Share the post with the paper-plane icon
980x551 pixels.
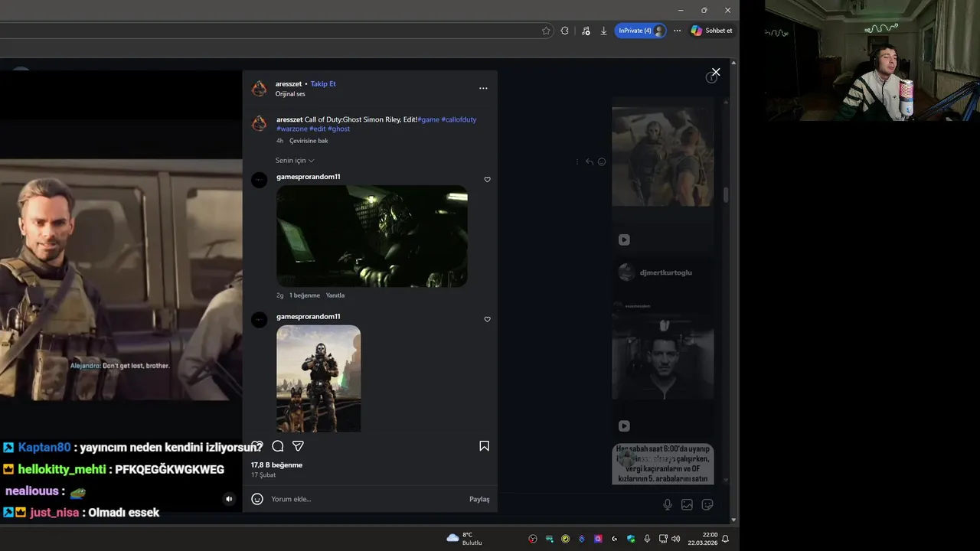point(298,446)
